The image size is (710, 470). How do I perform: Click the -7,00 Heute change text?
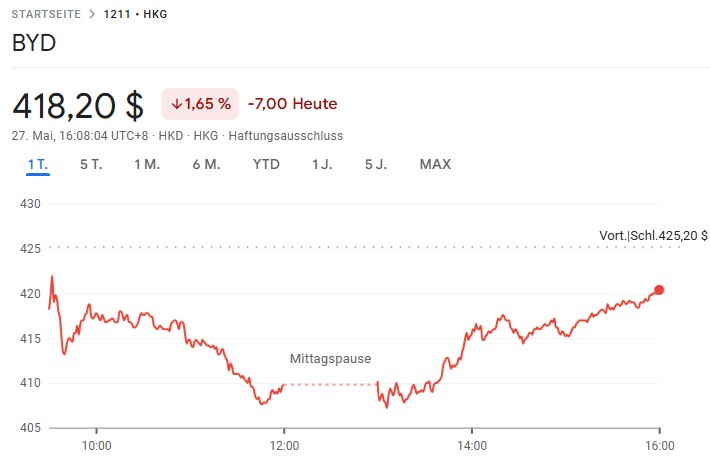[x=292, y=103]
